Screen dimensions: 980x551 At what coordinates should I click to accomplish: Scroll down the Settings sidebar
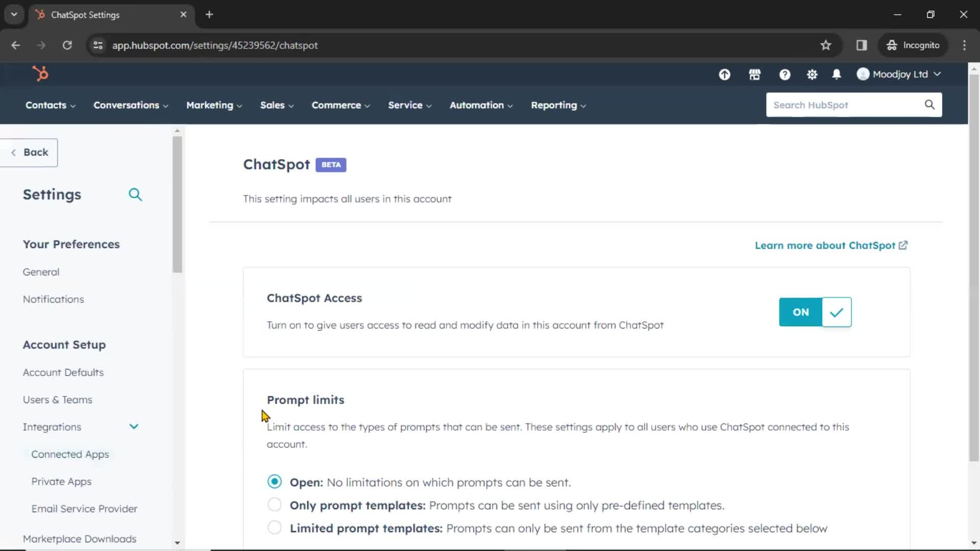point(177,543)
